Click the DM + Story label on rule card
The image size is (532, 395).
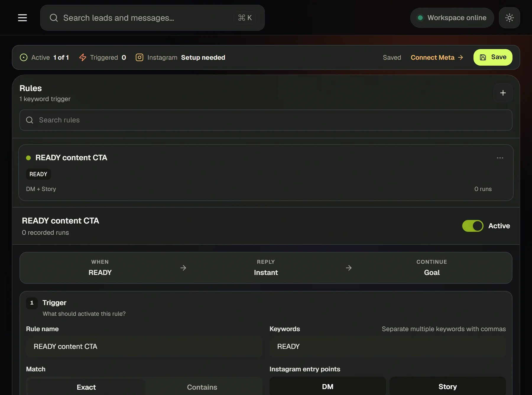[x=41, y=189]
